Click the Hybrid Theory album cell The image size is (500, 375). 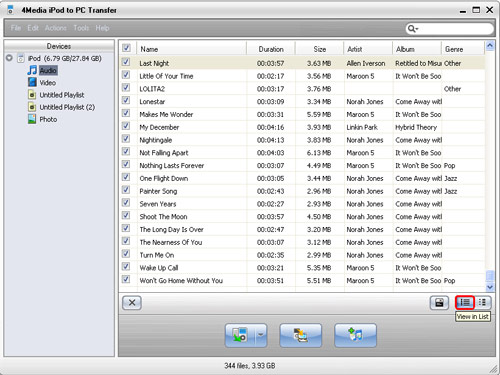tap(416, 127)
